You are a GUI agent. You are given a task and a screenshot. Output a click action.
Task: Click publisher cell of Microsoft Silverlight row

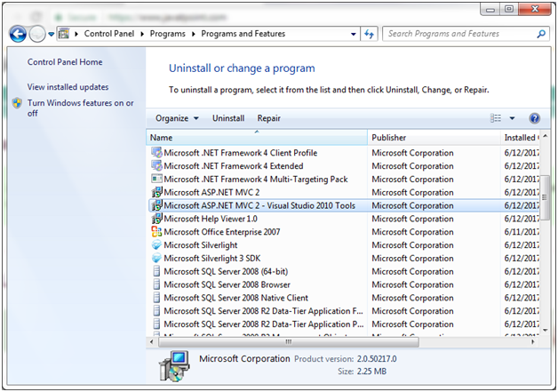point(412,245)
